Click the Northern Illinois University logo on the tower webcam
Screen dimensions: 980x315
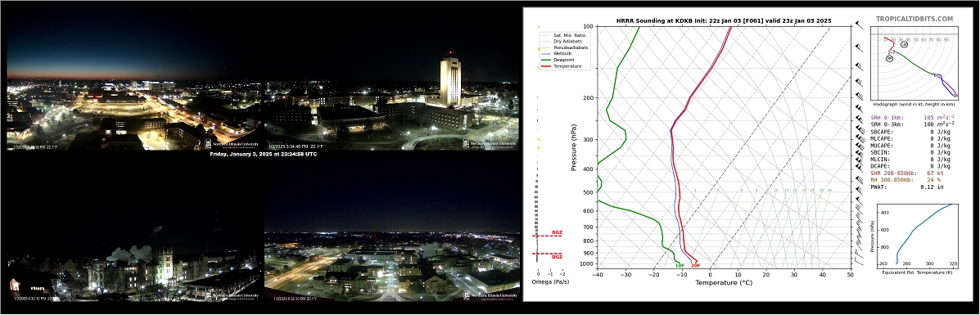click(490, 144)
